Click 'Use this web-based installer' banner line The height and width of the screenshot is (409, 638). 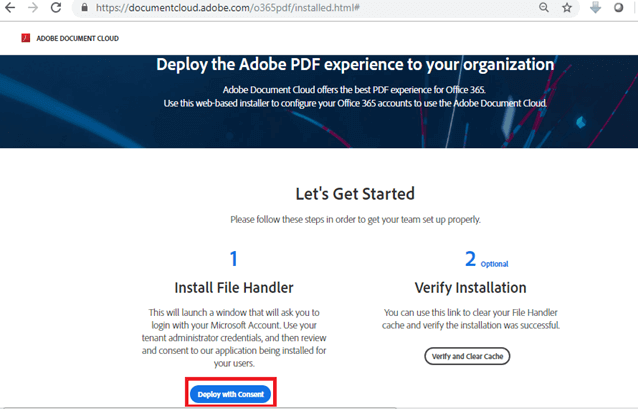coord(355,103)
